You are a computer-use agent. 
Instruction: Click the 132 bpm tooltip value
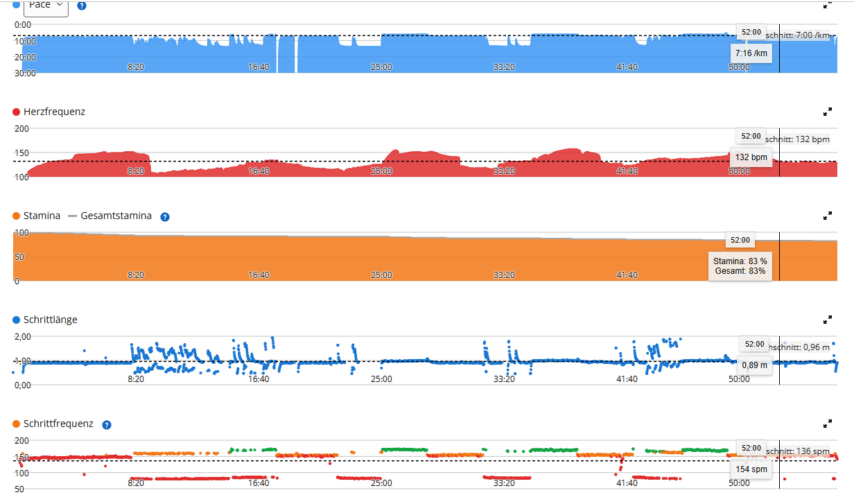tap(751, 157)
